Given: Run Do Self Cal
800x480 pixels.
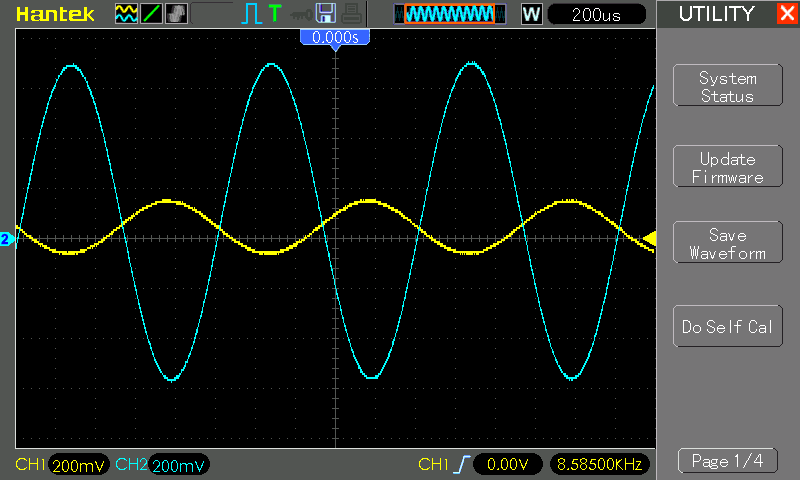Looking at the screenshot, I should click(727, 327).
